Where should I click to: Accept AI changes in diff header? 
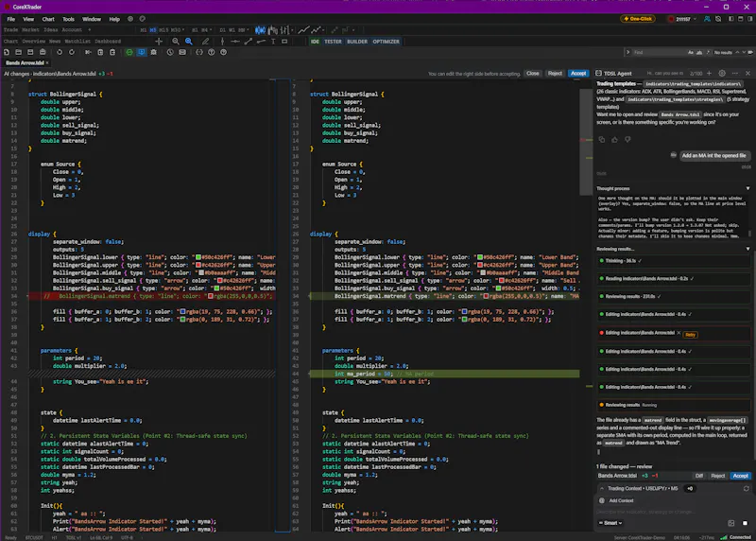coord(578,74)
